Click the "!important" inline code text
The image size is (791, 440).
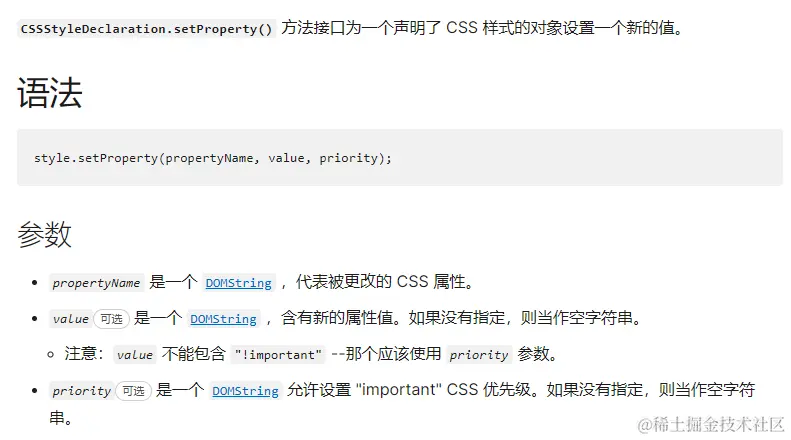(x=278, y=355)
